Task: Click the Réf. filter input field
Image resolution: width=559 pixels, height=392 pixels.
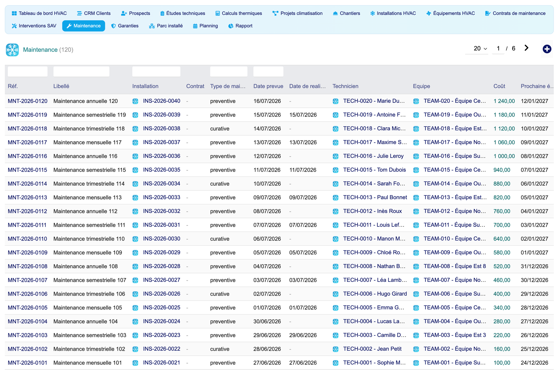Action: pos(28,71)
